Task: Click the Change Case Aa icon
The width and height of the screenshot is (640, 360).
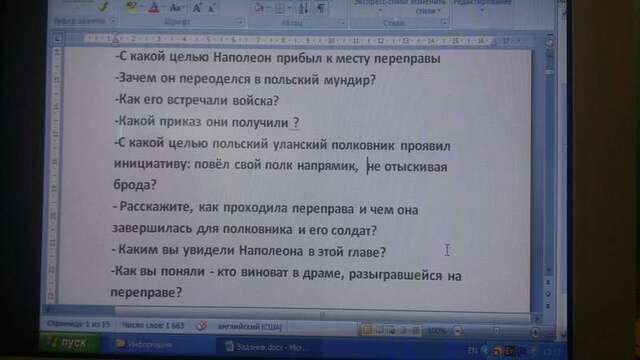Action: click(x=176, y=7)
